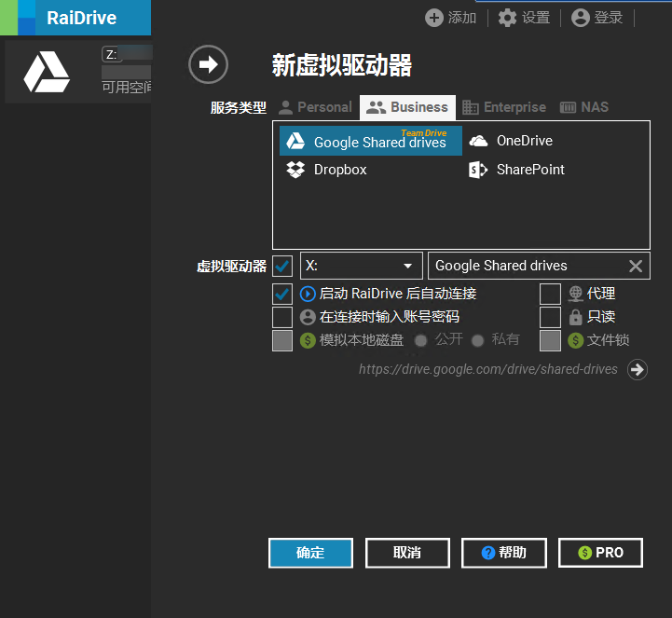Enable the 代理 checkbox
Viewport: 672px width, 618px height.
point(550,294)
